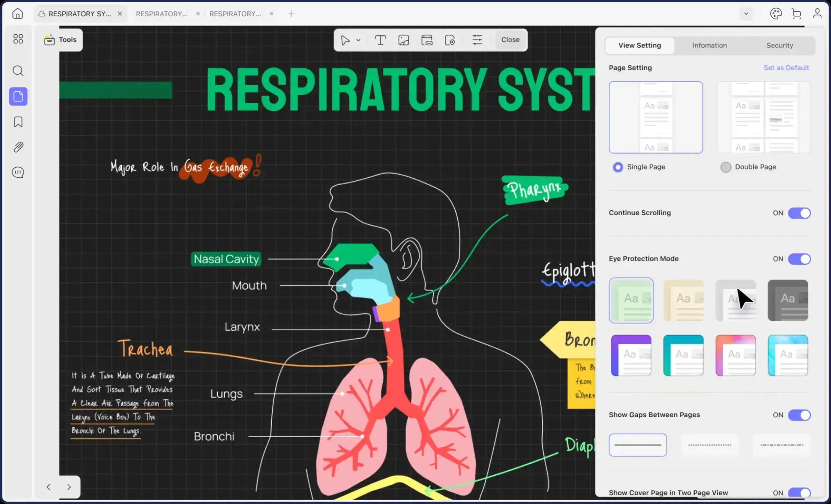The image size is (831, 504).
Task: Open the comments panel icon
Action: [18, 172]
